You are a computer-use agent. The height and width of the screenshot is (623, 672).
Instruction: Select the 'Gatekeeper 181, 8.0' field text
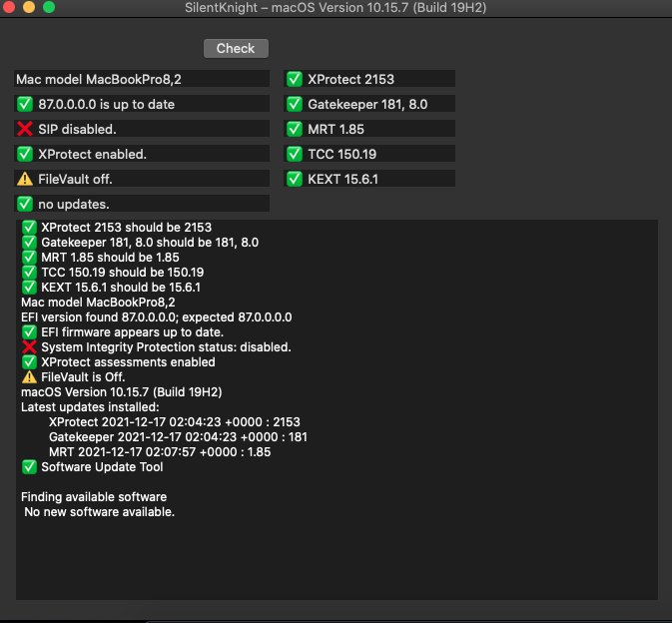(x=367, y=104)
